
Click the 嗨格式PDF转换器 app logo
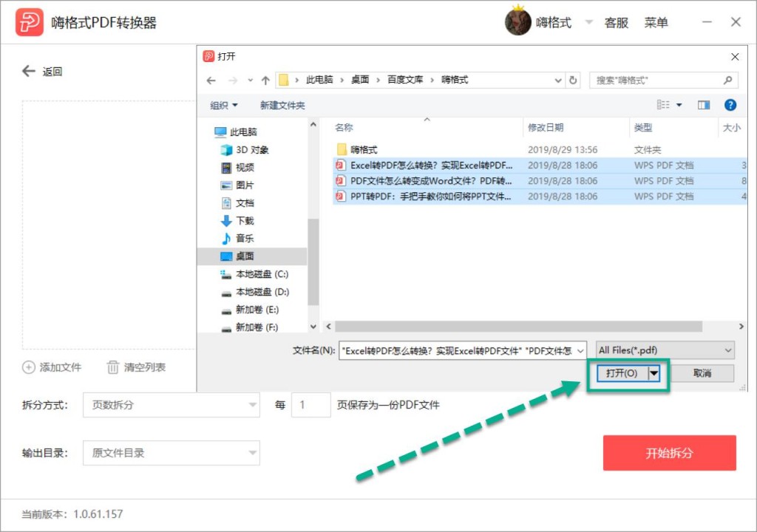30,22
